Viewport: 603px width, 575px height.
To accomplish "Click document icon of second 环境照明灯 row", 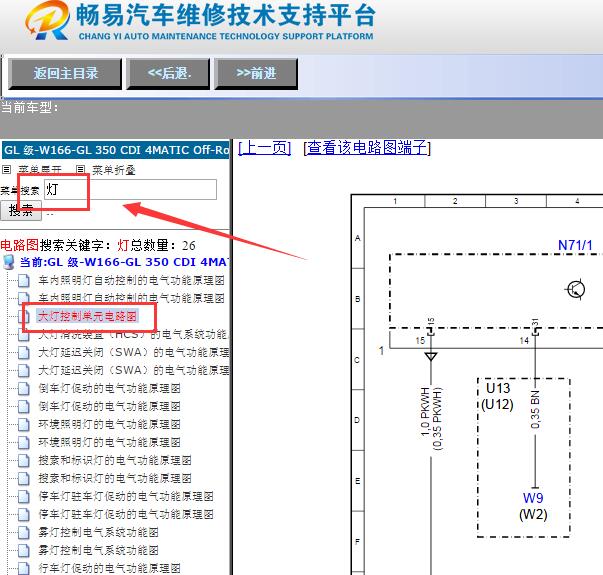I will tap(24, 442).
